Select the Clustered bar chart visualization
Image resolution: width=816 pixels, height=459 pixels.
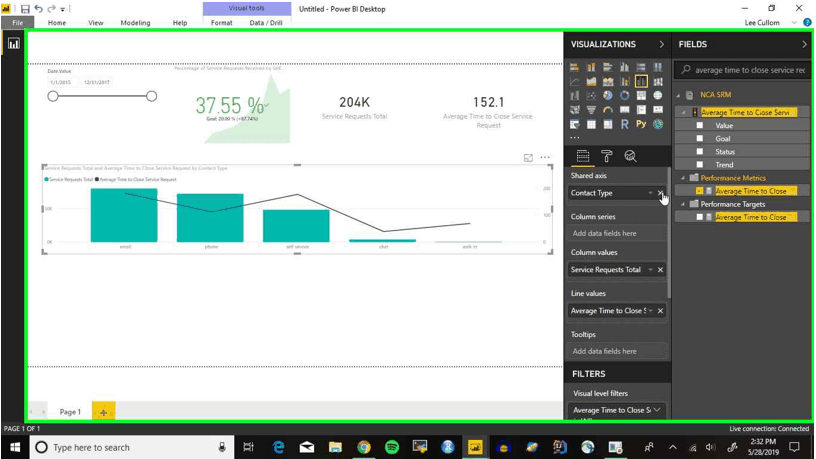[608, 67]
